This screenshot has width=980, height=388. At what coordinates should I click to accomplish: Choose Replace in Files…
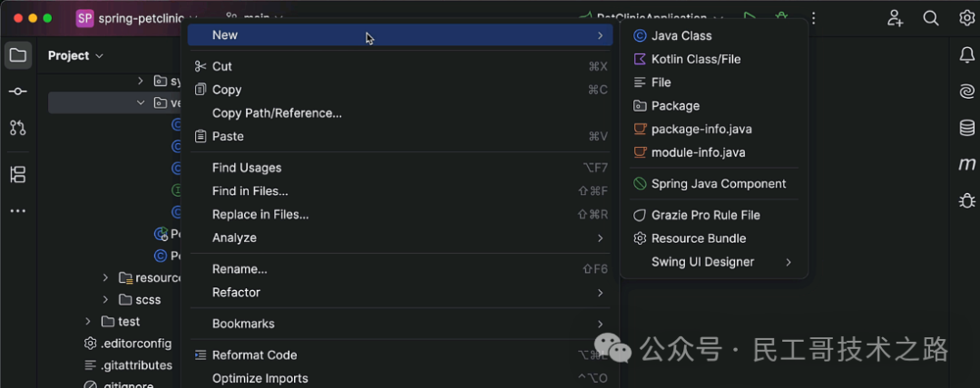[x=400, y=214]
